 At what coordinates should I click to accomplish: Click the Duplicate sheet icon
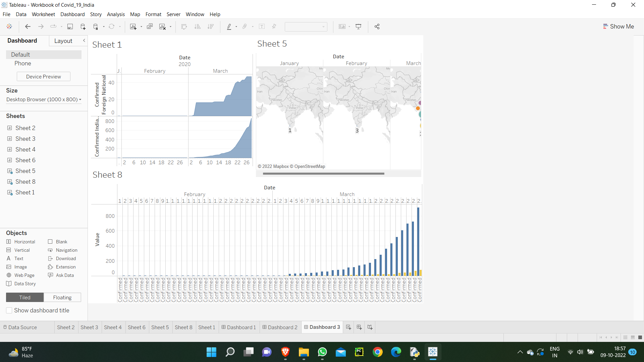pyautogui.click(x=150, y=26)
